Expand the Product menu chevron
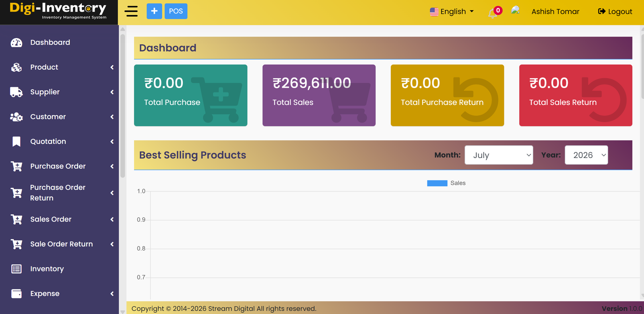The height and width of the screenshot is (314, 644). click(x=112, y=67)
